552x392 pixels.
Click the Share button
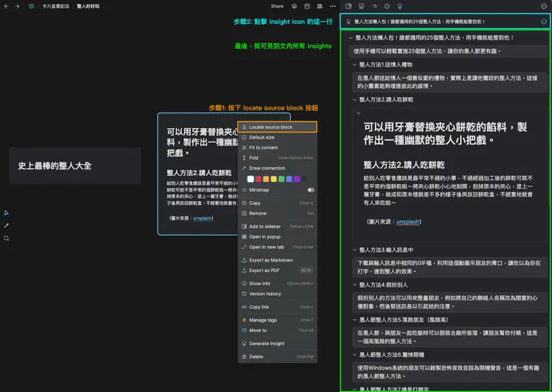pos(277,6)
